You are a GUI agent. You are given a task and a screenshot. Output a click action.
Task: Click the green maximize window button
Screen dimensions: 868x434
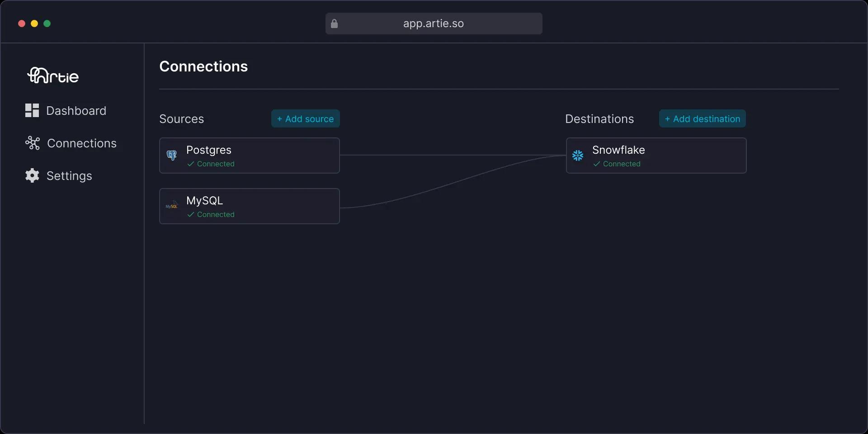coord(47,24)
